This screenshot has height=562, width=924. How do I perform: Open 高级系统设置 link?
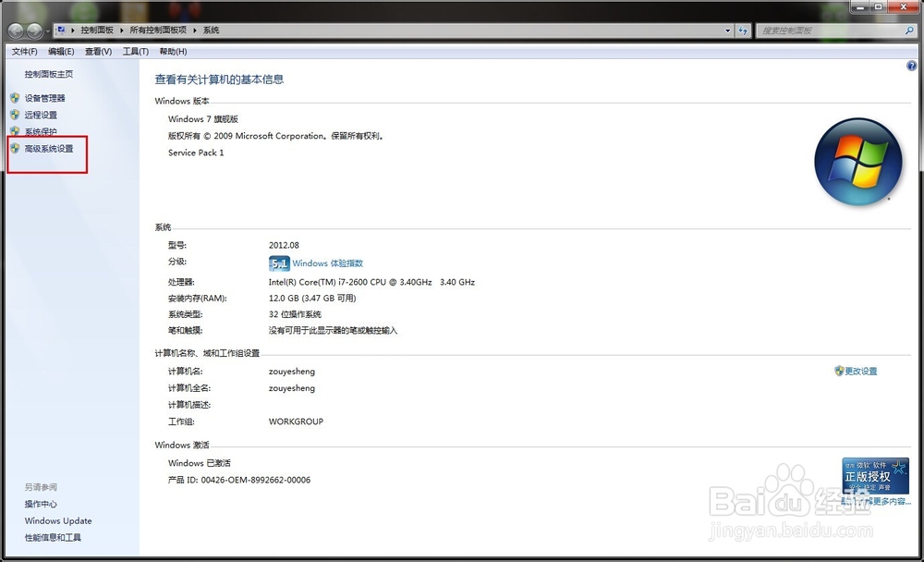49,148
